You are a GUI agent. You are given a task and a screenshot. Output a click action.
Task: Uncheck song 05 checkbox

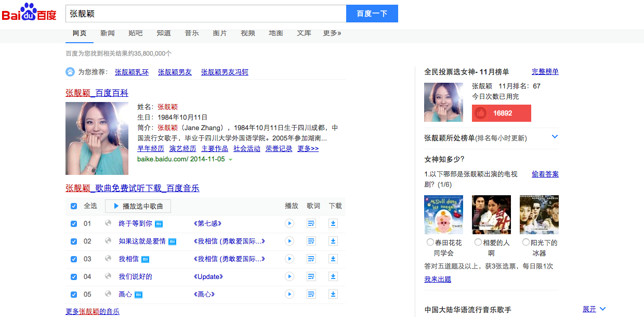point(74,295)
